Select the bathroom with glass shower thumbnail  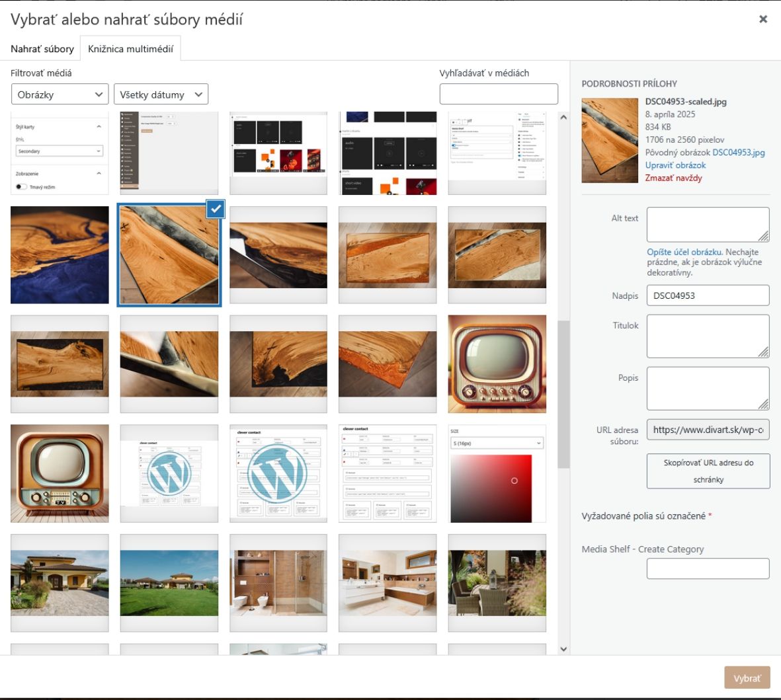[x=278, y=583]
